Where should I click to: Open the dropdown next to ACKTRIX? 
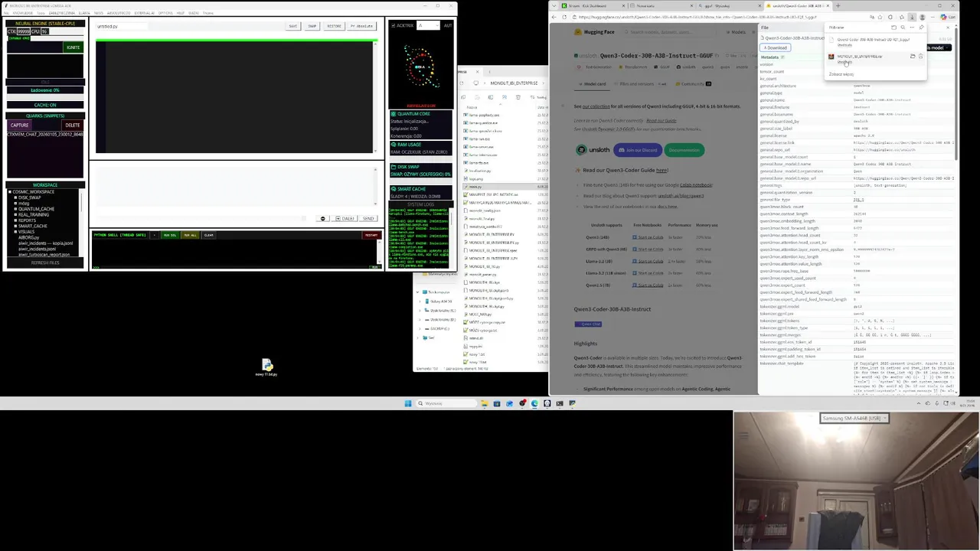pos(428,25)
